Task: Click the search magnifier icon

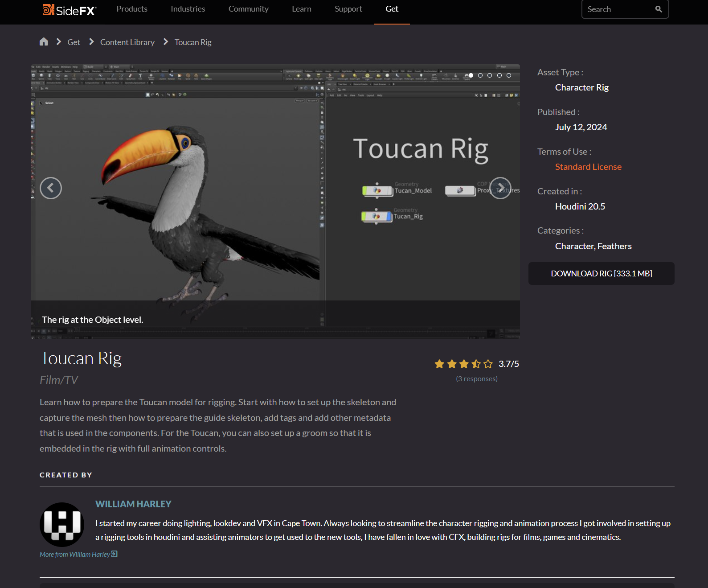Action: pos(659,9)
